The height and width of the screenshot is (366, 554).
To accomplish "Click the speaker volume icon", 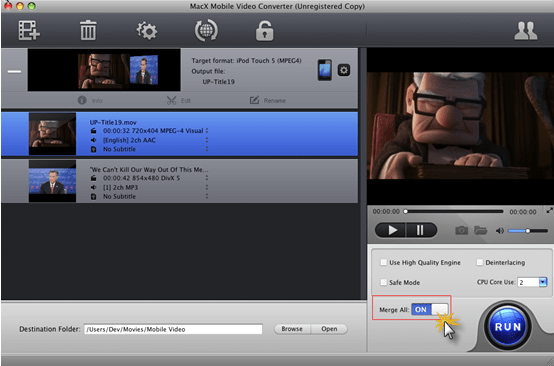I will (x=500, y=231).
